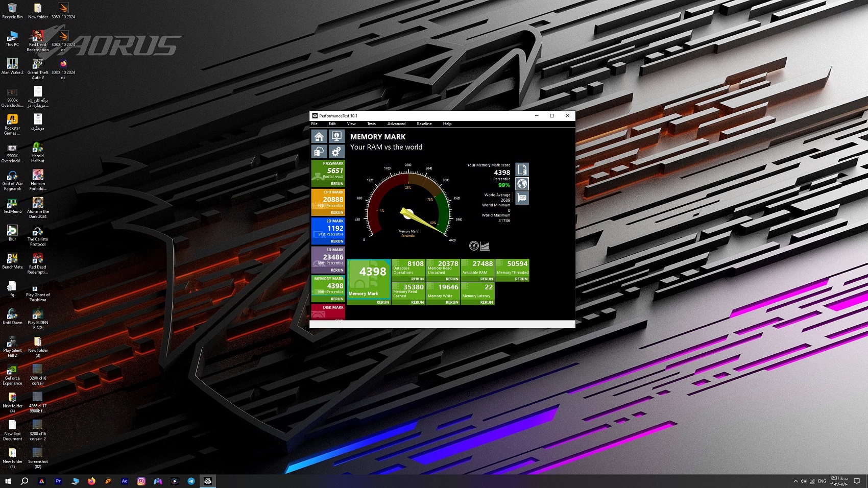This screenshot has width=868, height=488.
Task: Open the notification center icon
Action: tap(857, 481)
